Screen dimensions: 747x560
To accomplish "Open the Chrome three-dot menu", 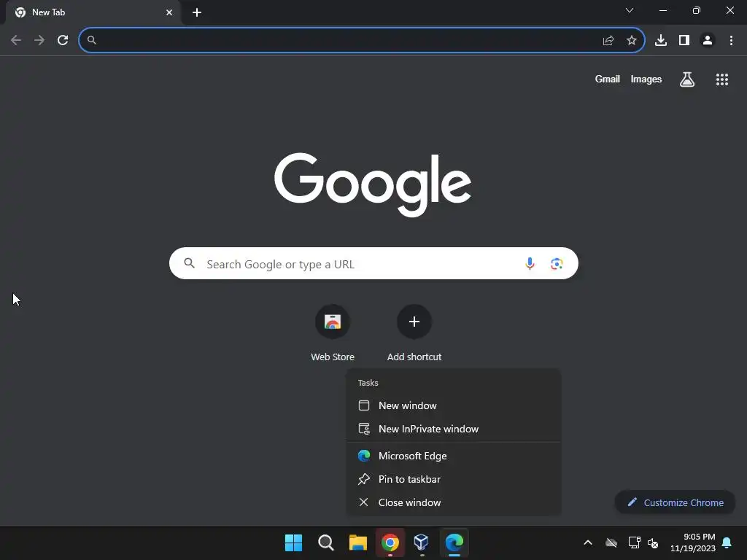I will pos(731,41).
